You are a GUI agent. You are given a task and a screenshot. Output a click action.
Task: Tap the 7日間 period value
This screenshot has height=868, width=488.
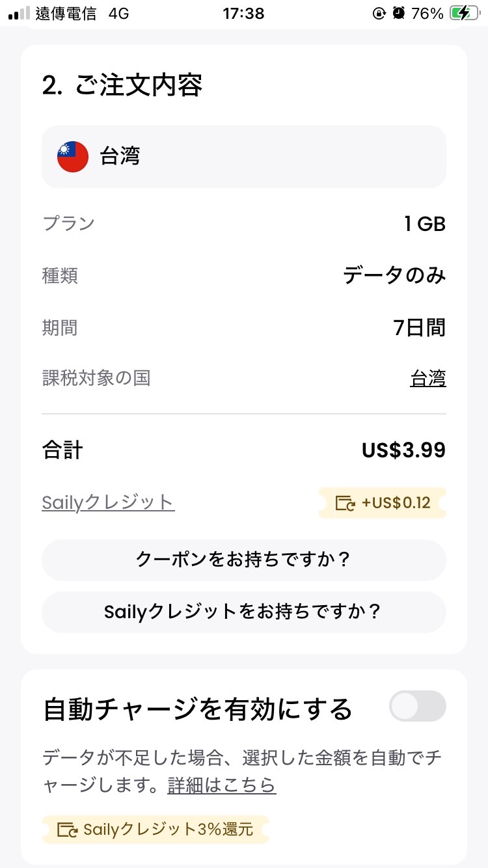pyautogui.click(x=420, y=327)
